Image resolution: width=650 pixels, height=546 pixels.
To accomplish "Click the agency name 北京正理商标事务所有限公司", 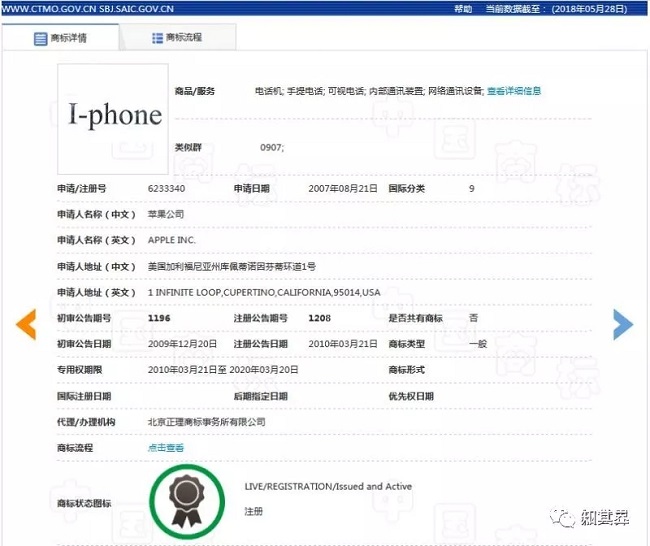I will pos(207,422).
